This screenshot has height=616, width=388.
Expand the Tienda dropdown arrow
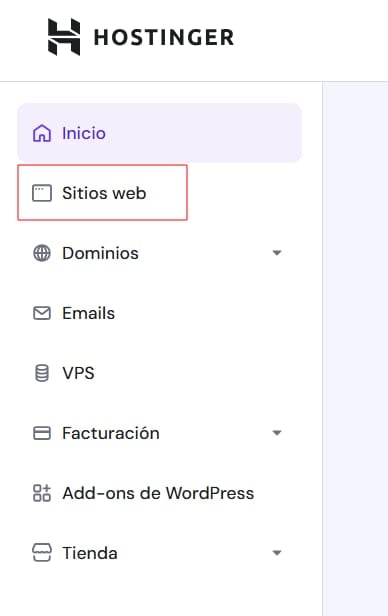pos(277,553)
